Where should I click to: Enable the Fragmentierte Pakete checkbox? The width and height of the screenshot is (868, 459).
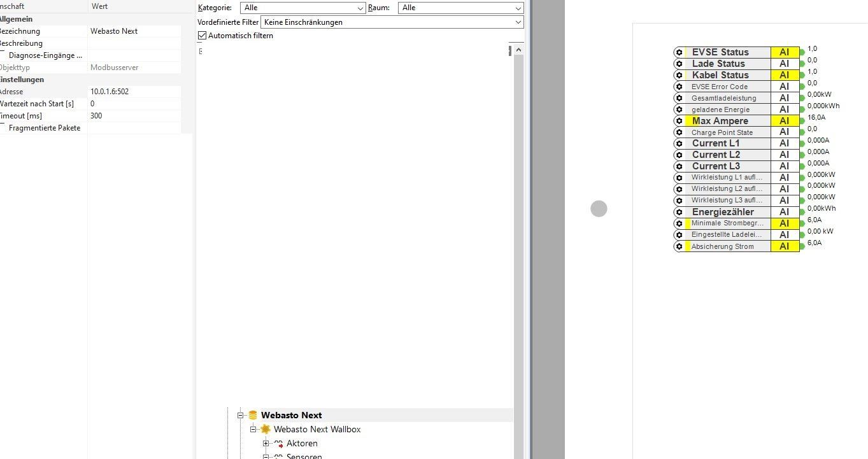pos(3,128)
